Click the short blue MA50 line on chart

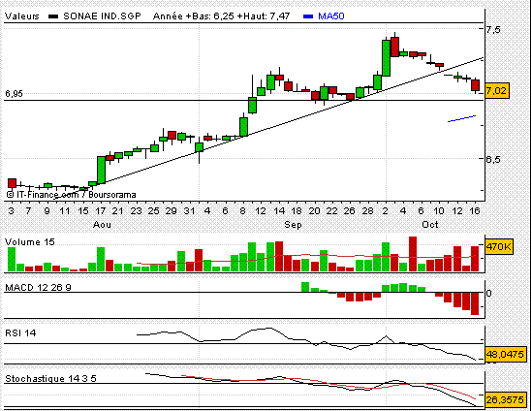pos(462,118)
